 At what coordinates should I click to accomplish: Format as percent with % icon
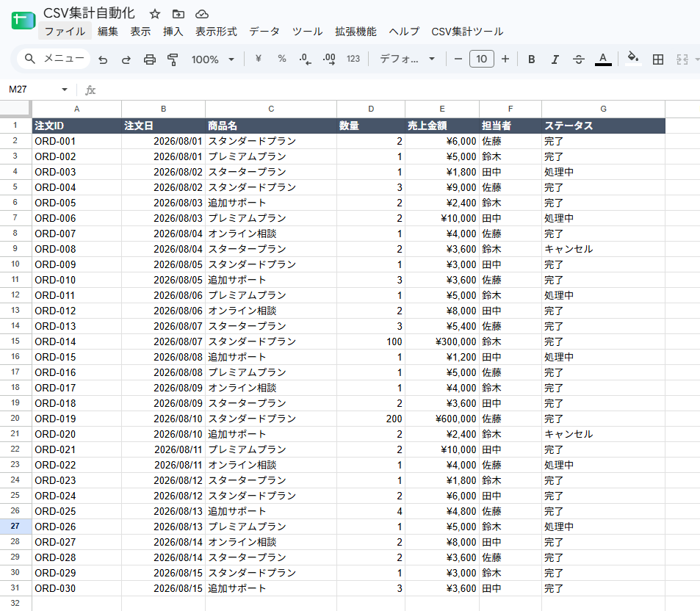[x=282, y=59]
